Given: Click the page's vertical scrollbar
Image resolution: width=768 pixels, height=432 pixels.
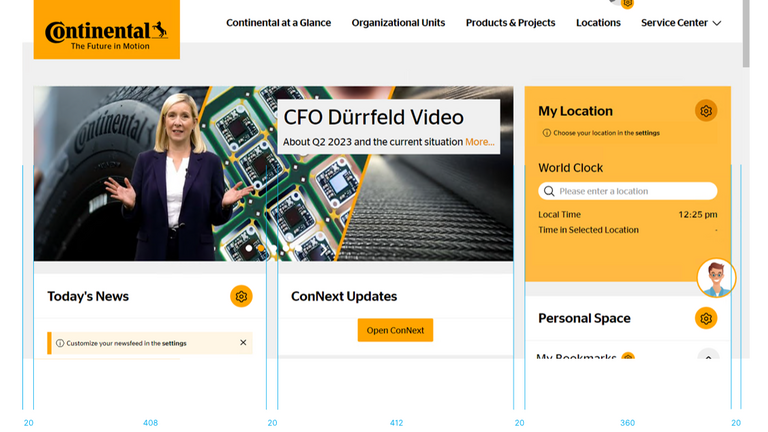Looking at the screenshot, I should coord(746,35).
